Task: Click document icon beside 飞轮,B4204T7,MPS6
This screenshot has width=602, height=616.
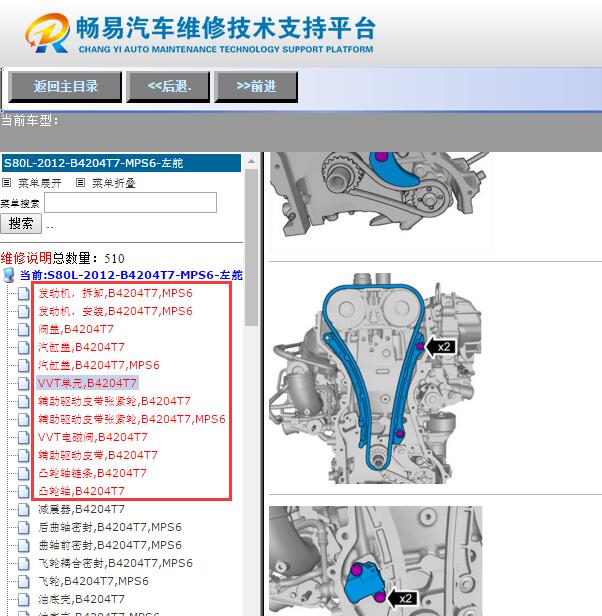Action: tap(24, 581)
